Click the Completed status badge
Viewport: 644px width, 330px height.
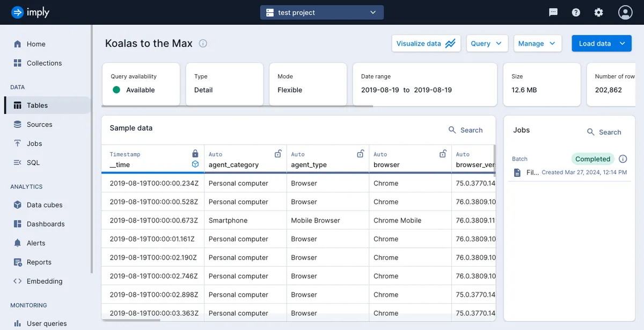(x=592, y=159)
